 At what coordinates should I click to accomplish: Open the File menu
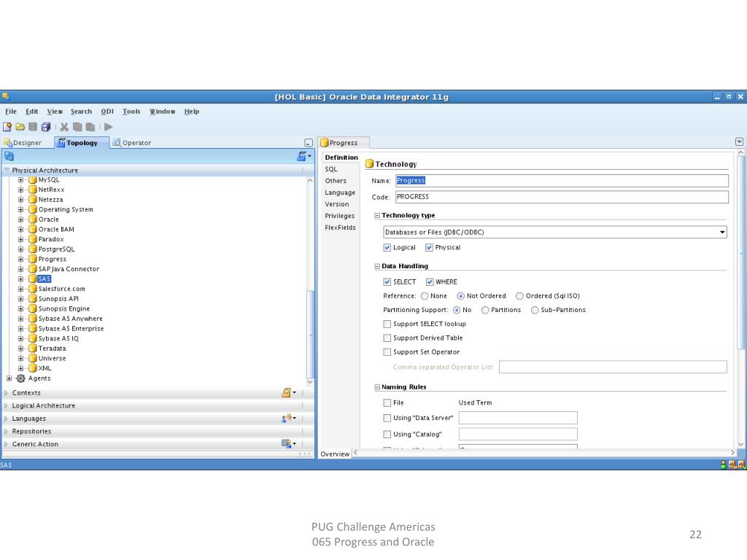(x=11, y=112)
